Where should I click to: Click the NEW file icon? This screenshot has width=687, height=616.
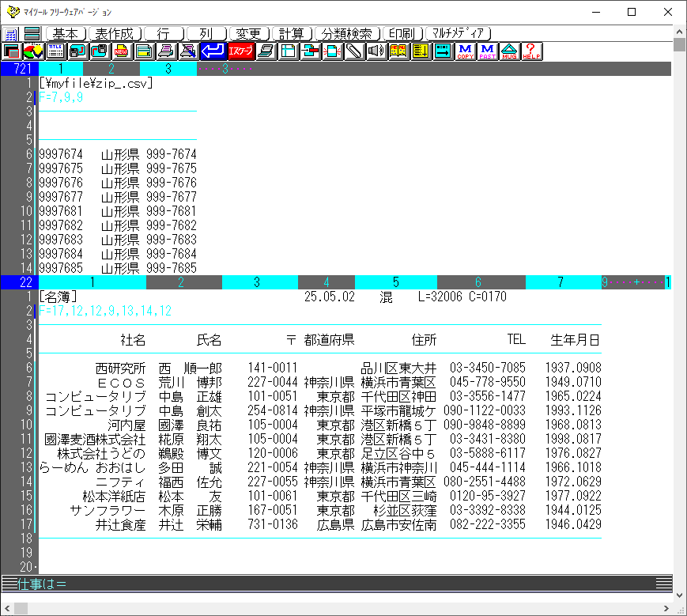(x=122, y=51)
